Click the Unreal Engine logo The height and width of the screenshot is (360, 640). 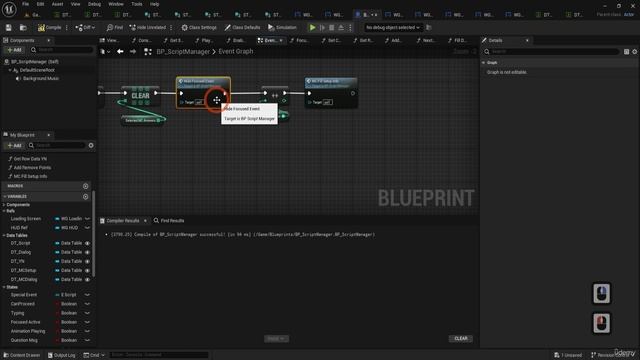point(9,9)
